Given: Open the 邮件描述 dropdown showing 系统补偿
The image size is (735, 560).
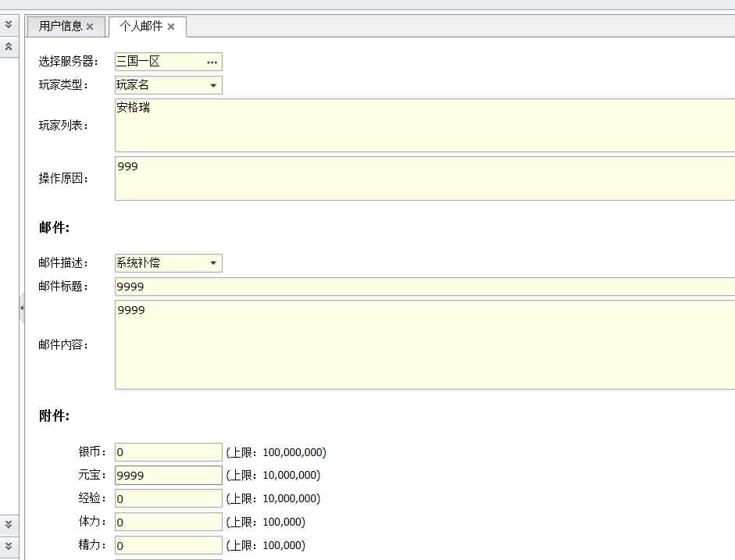Looking at the screenshot, I should (x=212, y=263).
